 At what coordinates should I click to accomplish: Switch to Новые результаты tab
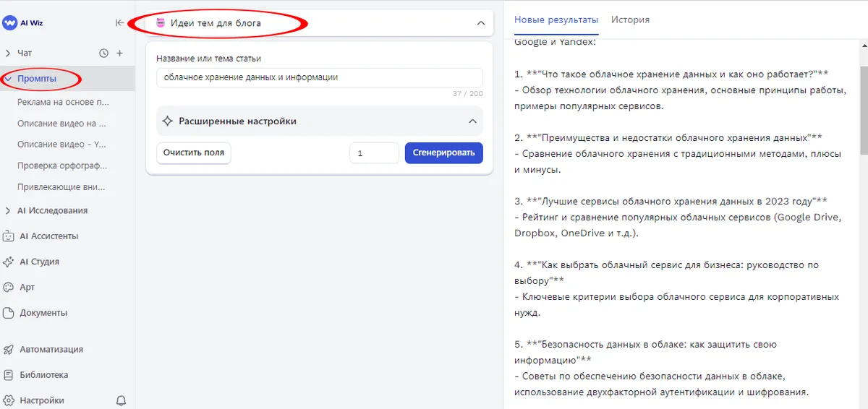[556, 20]
